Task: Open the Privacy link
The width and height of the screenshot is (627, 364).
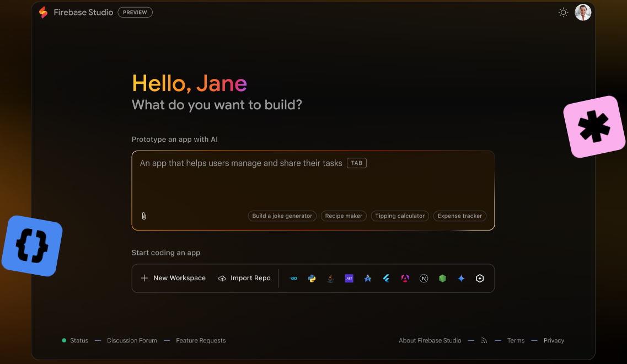Action: 554,340
